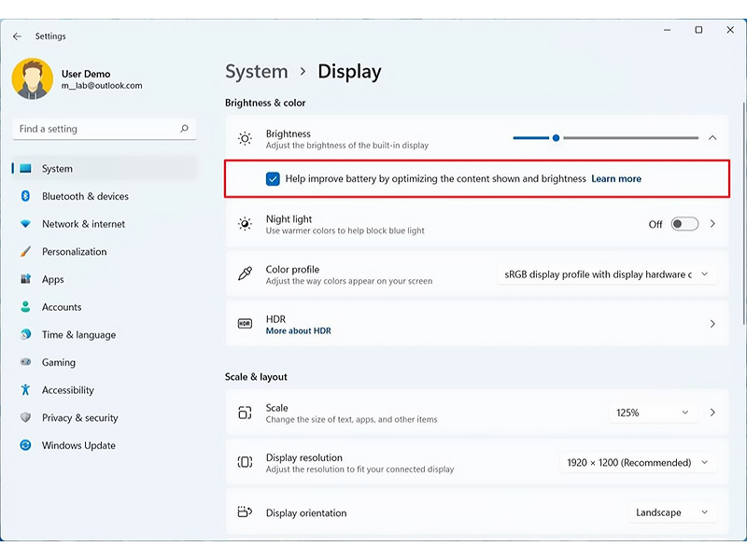Click the brightness slider handle
The width and height of the screenshot is (747, 560).
tap(556, 138)
